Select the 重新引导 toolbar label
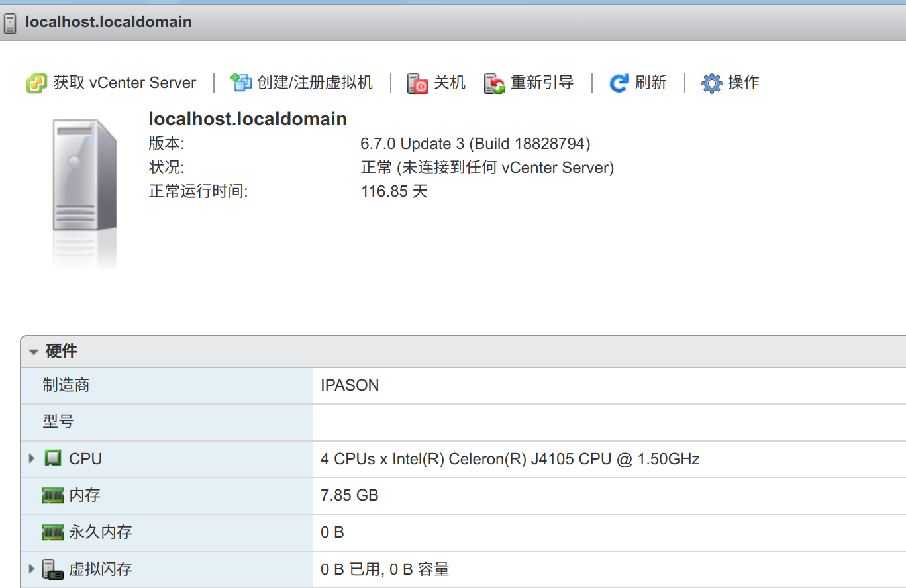Viewport: 906px width, 588px height. click(x=542, y=83)
